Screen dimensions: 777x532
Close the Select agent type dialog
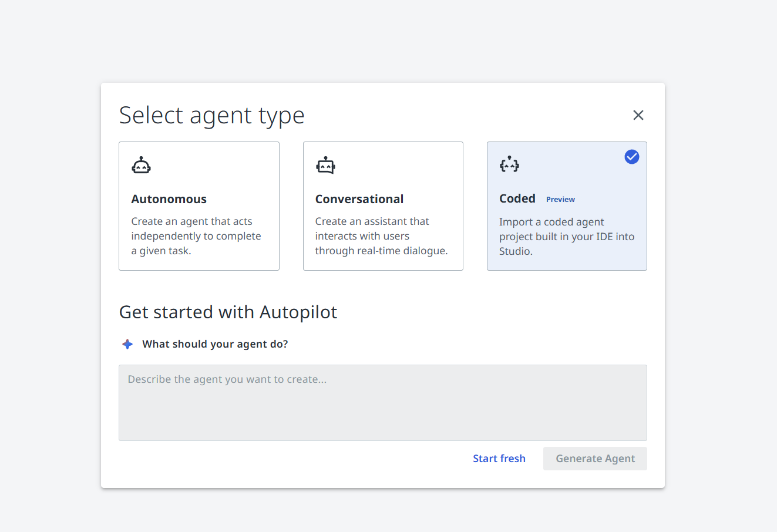pyautogui.click(x=638, y=115)
